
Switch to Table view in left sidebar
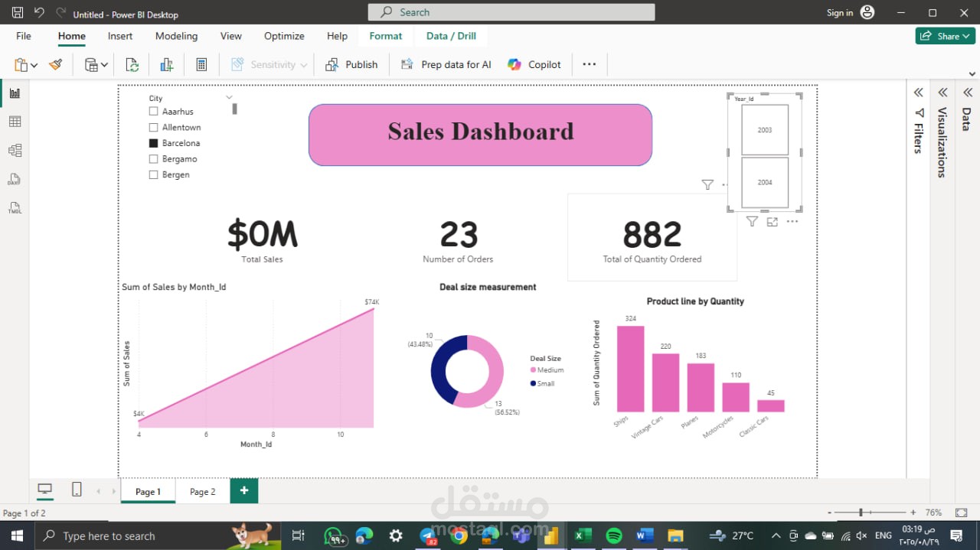tap(15, 122)
